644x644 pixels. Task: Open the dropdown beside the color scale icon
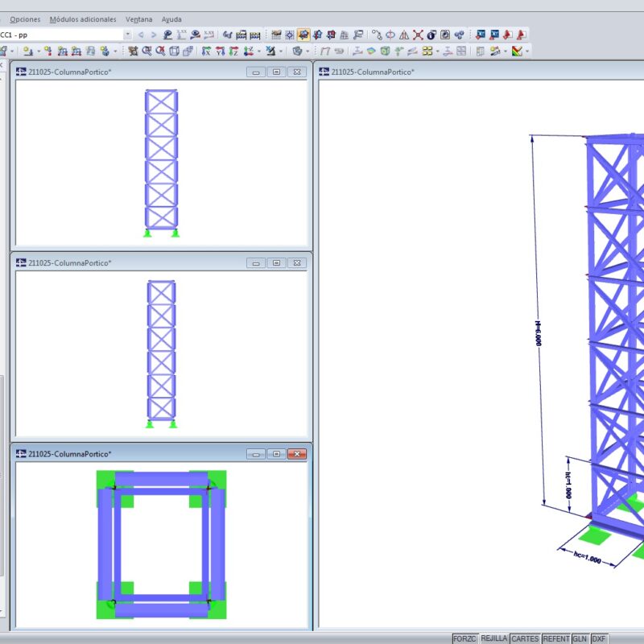527,52
